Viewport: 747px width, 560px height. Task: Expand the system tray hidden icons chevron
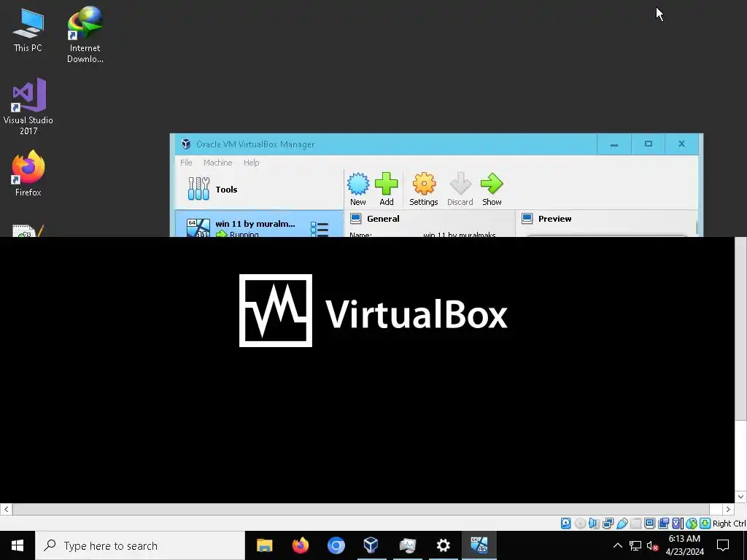click(617, 545)
